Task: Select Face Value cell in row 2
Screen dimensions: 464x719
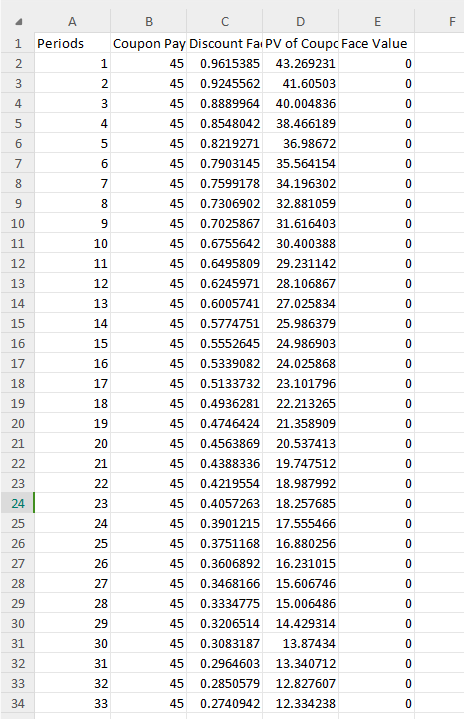Action: pyautogui.click(x=377, y=63)
